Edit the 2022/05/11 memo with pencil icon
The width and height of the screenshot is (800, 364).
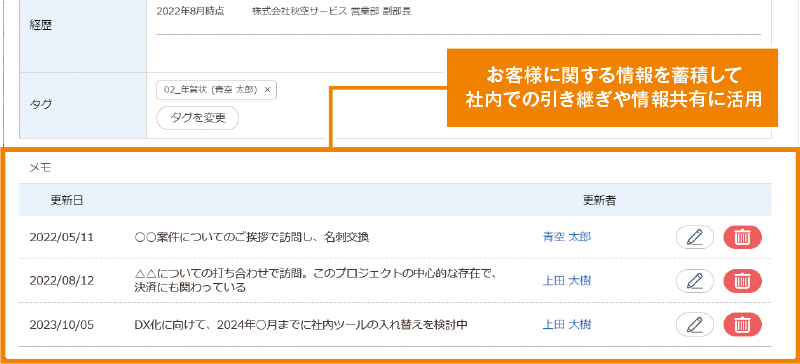694,237
